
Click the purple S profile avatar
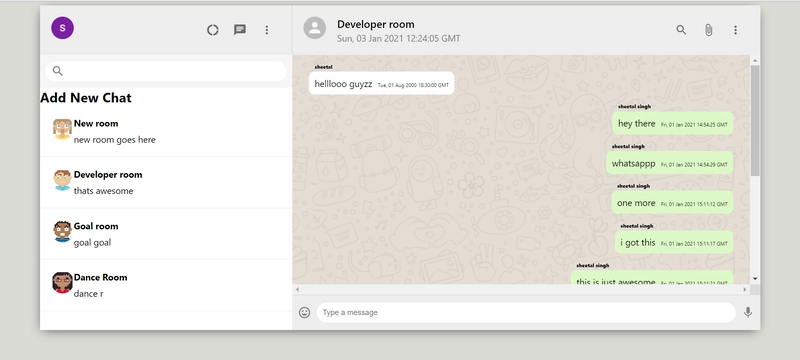click(62, 28)
